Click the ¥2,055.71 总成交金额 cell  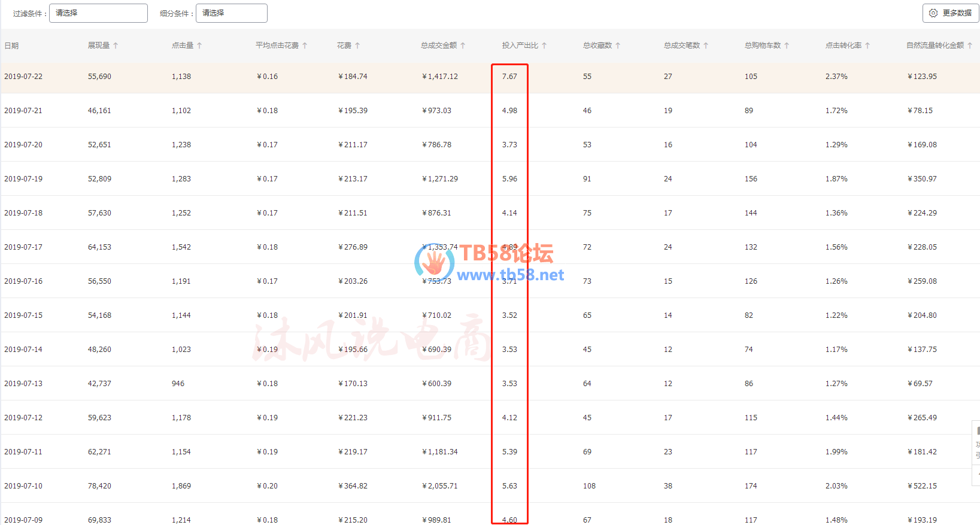(x=440, y=486)
